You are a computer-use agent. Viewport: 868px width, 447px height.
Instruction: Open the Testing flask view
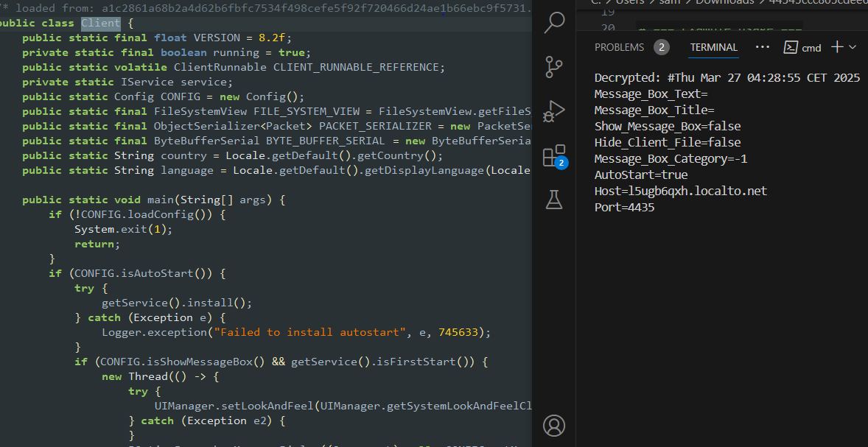tap(554, 199)
